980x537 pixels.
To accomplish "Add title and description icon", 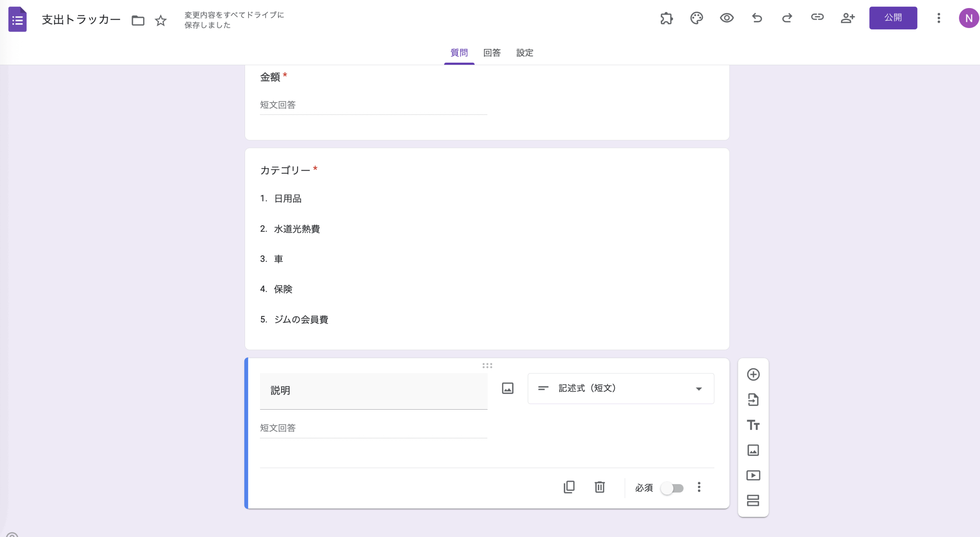I will coord(753,425).
